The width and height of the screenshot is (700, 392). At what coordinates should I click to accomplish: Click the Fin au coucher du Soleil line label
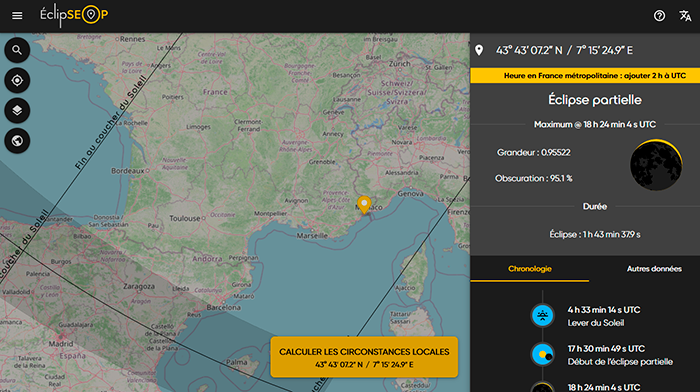[110, 123]
